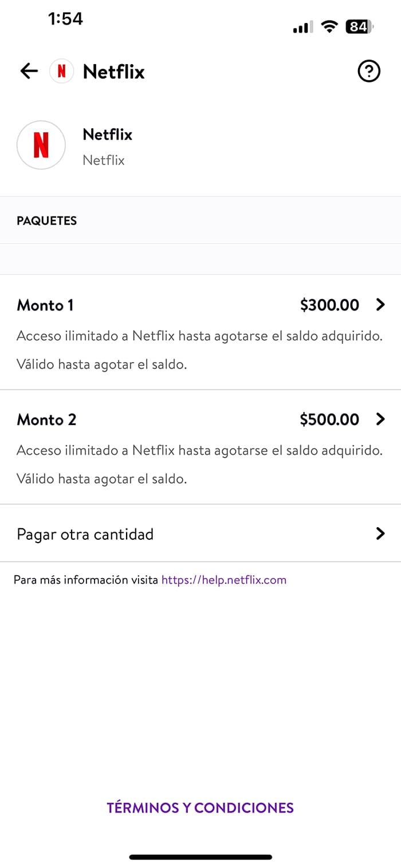Open chevron beside Pagar otra cantidad
401x868 pixels.
coord(380,534)
